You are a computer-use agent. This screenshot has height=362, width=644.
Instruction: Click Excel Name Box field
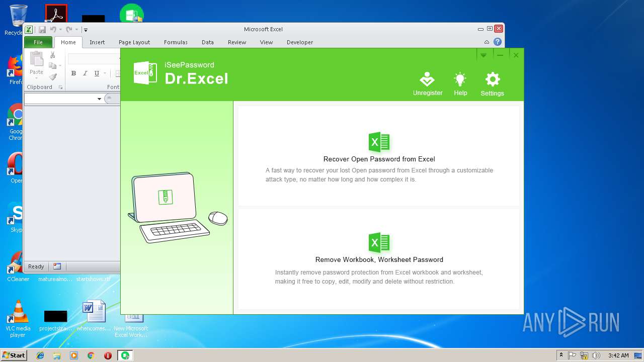(x=60, y=99)
